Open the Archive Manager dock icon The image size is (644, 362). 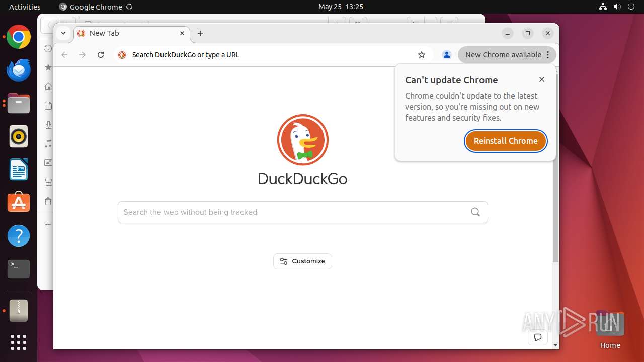click(x=19, y=311)
